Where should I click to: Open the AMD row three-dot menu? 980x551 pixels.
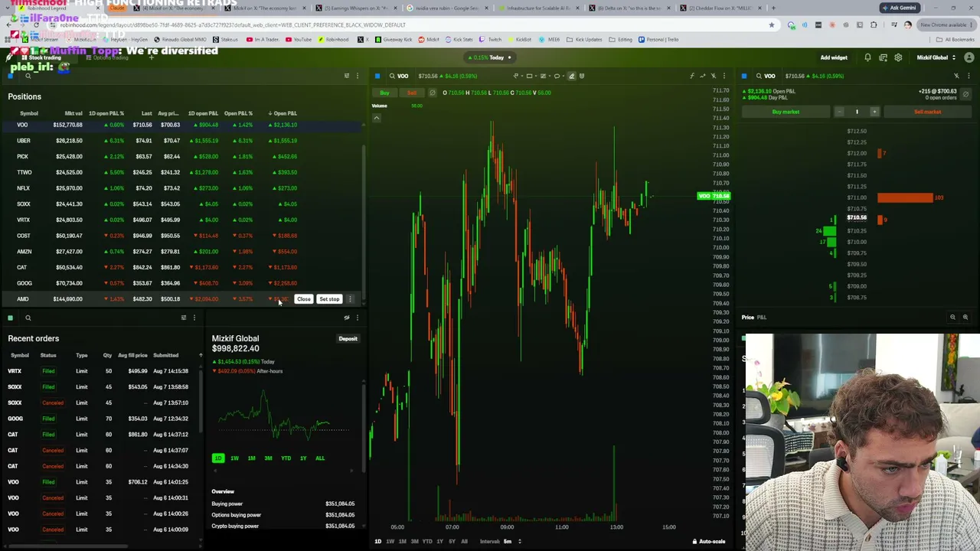point(351,299)
